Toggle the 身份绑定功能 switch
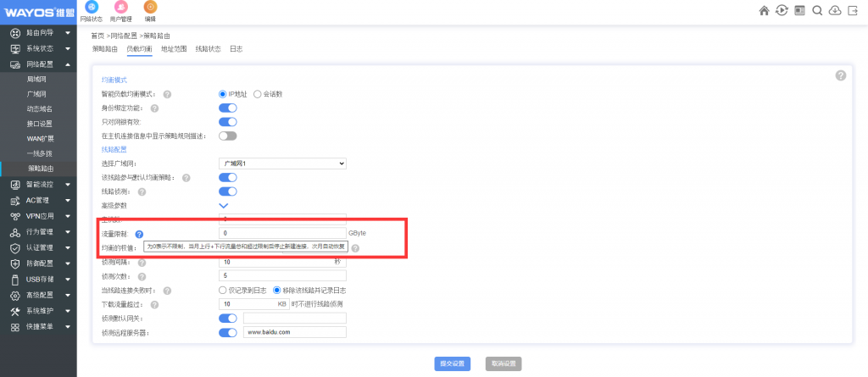The height and width of the screenshot is (377, 868). point(227,108)
